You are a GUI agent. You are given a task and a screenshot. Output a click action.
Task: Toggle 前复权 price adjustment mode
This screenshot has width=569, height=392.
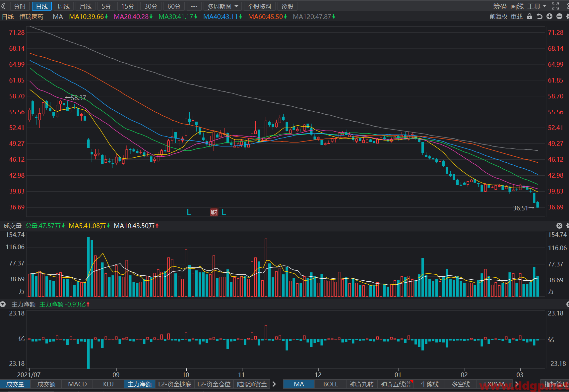click(x=499, y=17)
